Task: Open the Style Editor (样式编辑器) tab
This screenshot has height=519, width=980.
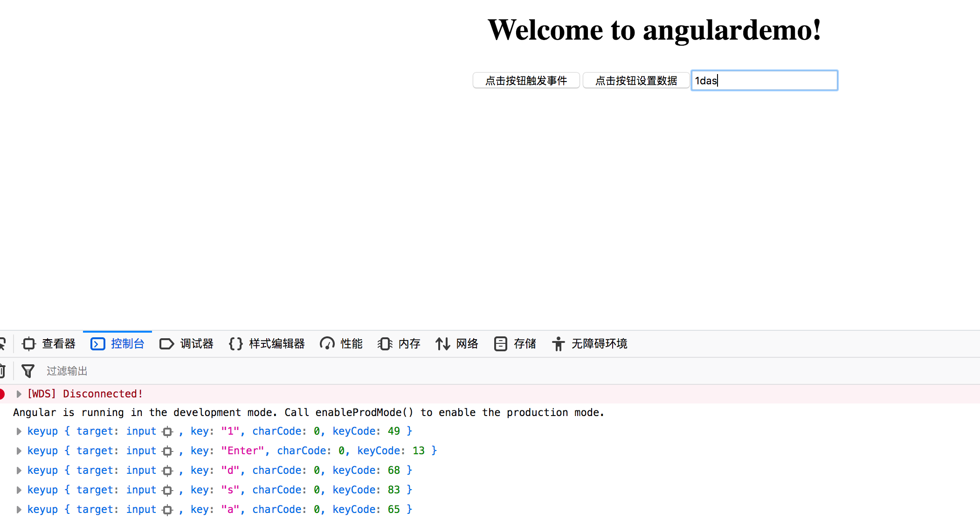Action: coord(267,344)
